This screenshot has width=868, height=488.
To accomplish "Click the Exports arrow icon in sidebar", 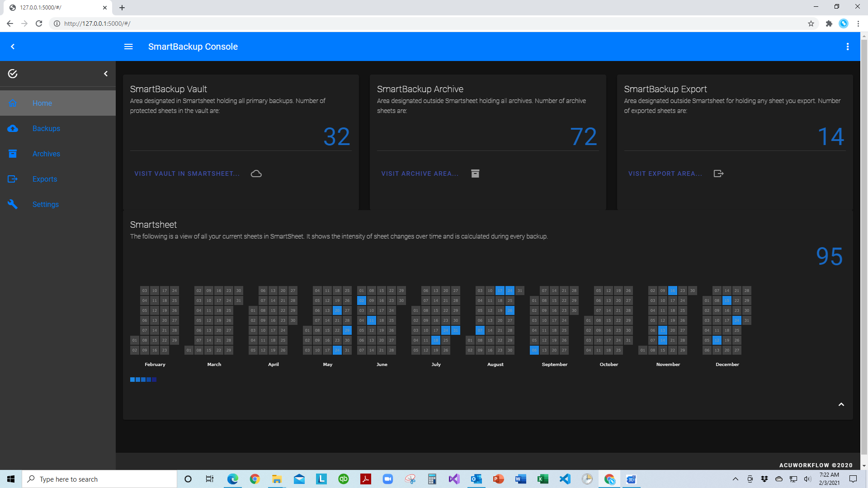I will pos(13,179).
